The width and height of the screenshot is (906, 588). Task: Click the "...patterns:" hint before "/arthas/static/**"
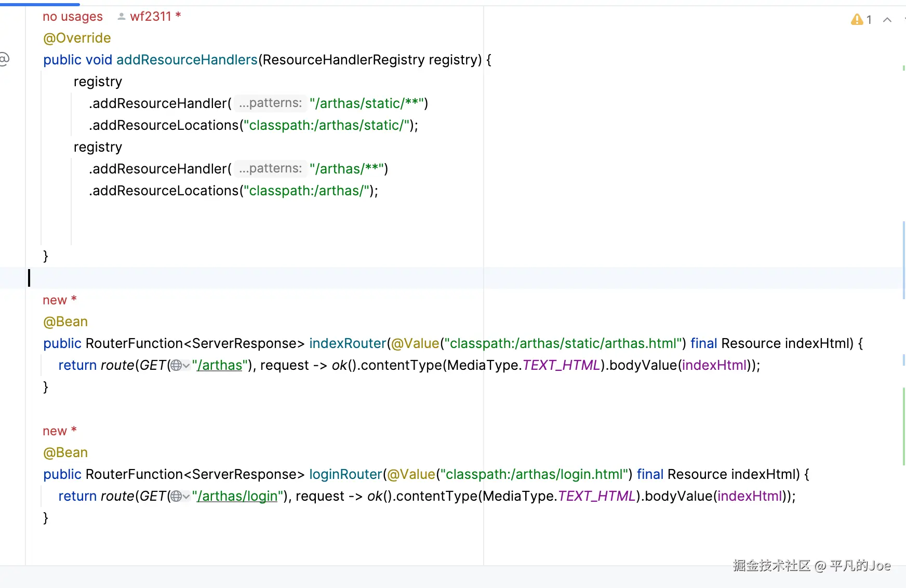270,103
